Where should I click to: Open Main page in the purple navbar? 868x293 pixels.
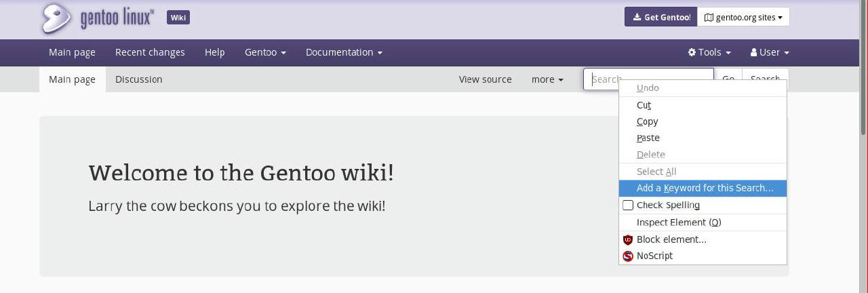(72, 52)
